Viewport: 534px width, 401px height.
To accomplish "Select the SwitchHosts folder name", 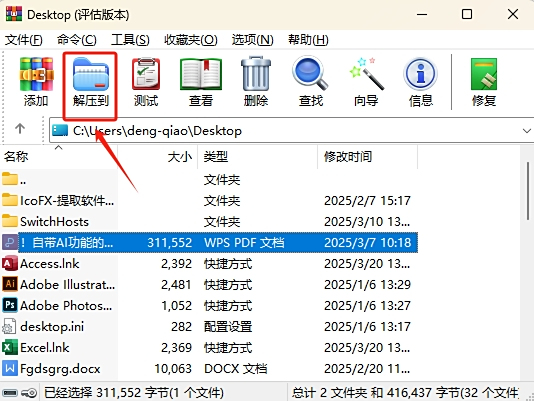I will 54,221.
